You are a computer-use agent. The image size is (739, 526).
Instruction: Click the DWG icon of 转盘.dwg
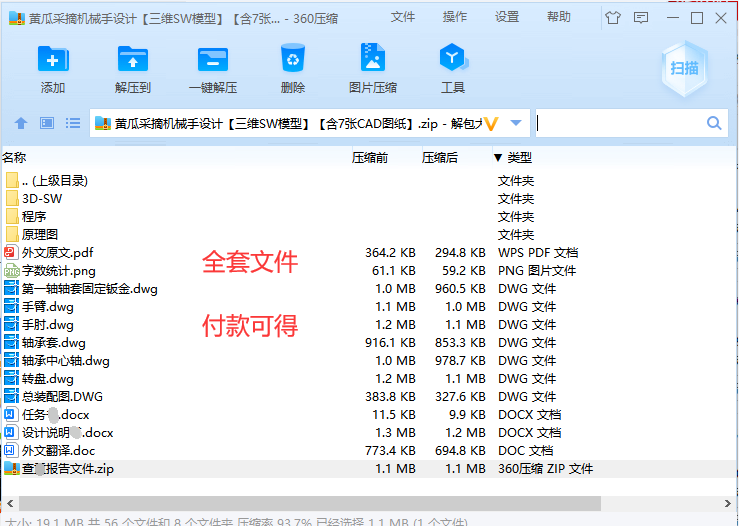[11, 378]
